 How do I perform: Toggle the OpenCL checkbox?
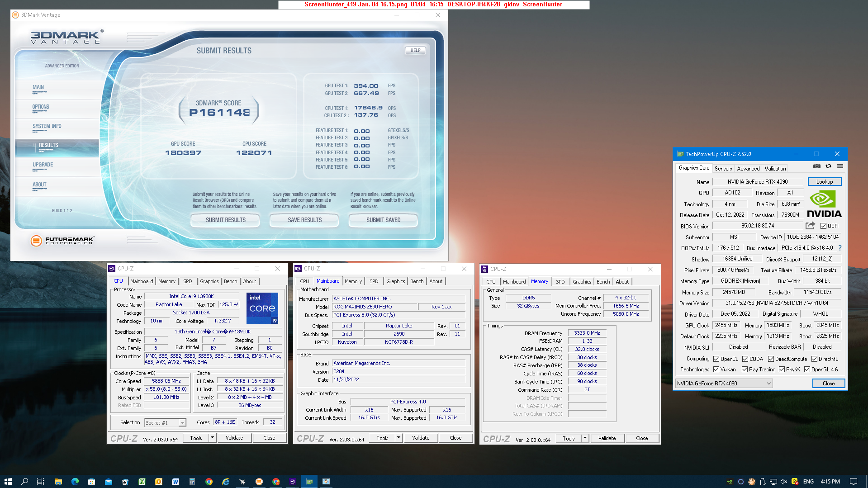[716, 359]
